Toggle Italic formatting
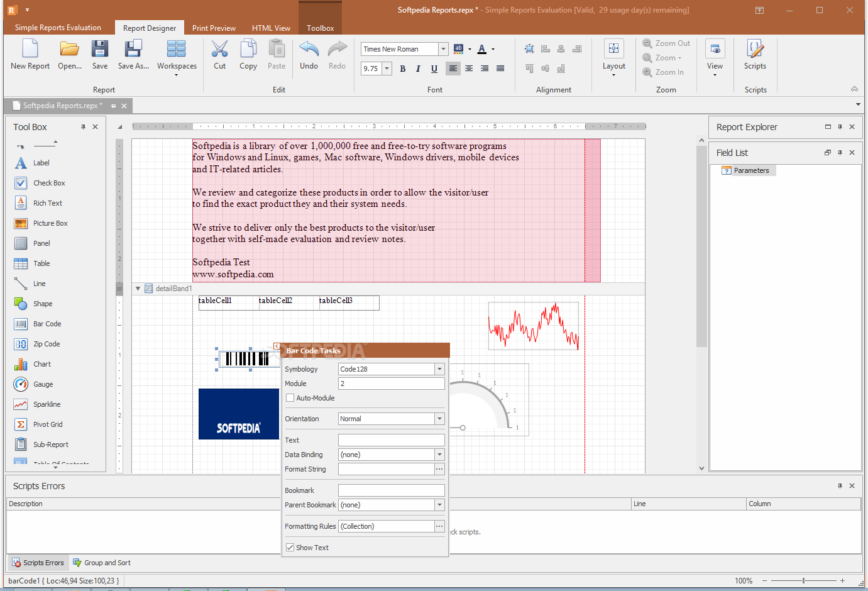 coord(418,69)
